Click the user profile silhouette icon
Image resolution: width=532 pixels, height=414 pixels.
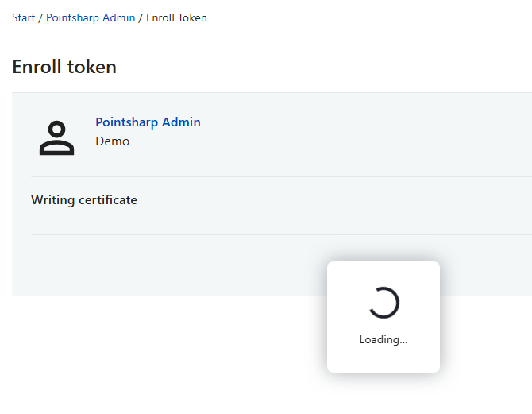point(56,138)
